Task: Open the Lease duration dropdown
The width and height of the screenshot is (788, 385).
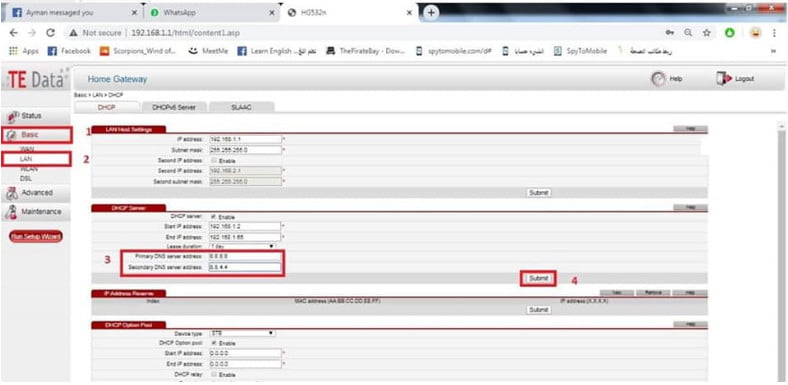Action: (x=242, y=246)
